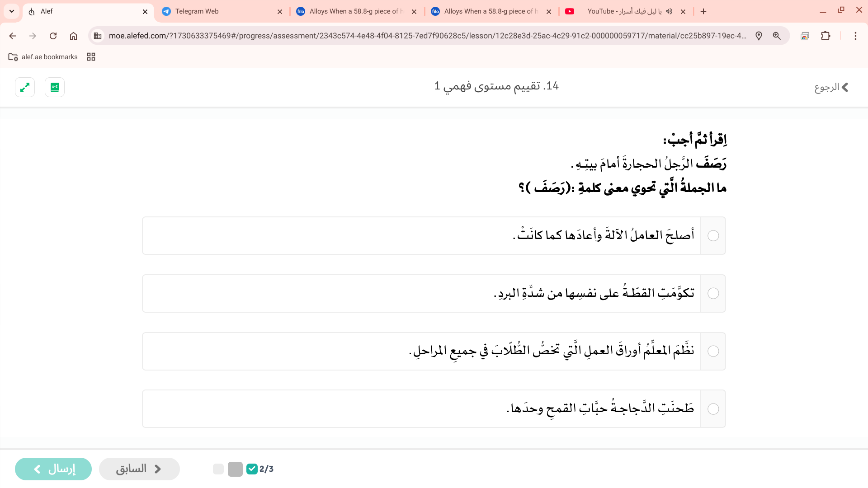Open the browser extensions puzzle icon
Viewport: 868px width, 488px height.
tap(826, 36)
